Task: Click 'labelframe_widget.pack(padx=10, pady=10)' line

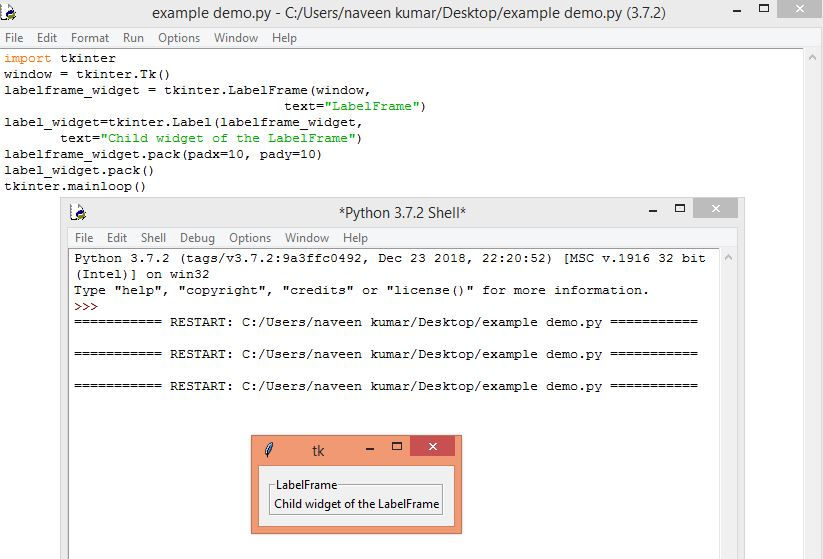Action: point(163,154)
